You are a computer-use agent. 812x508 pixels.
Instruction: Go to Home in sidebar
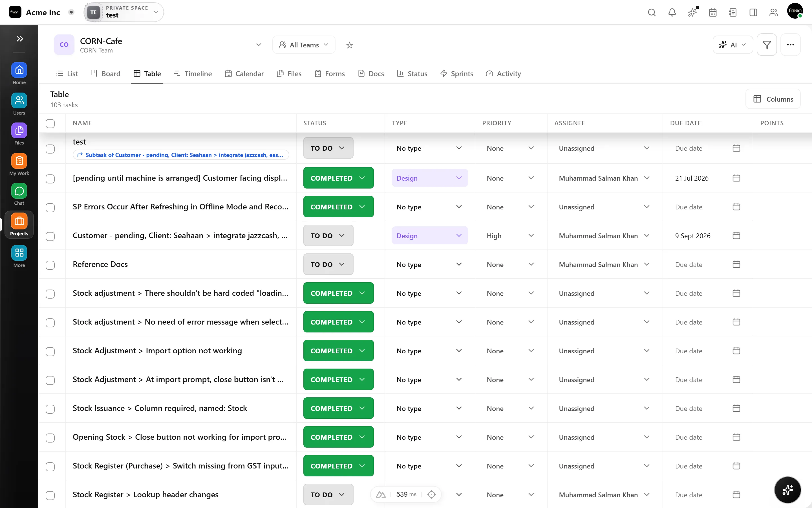pos(19,74)
